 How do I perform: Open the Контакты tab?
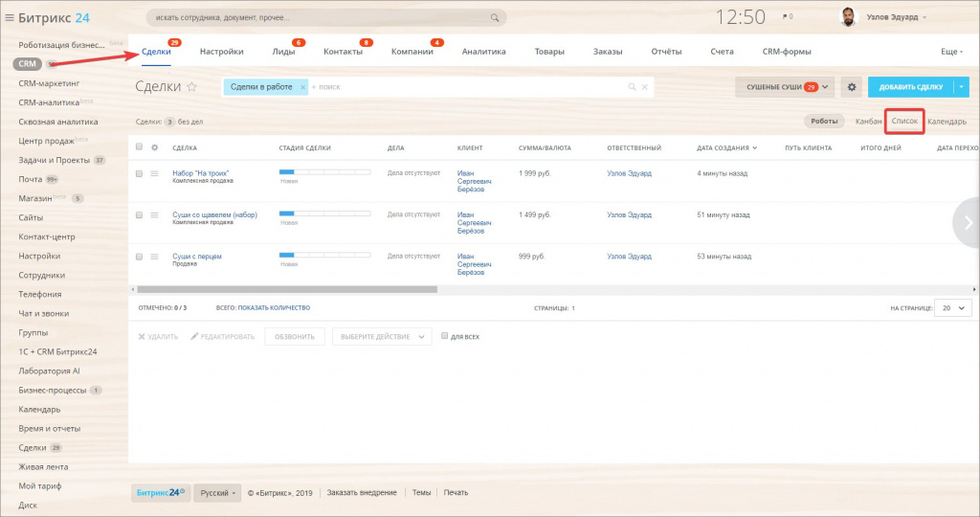[x=343, y=52]
